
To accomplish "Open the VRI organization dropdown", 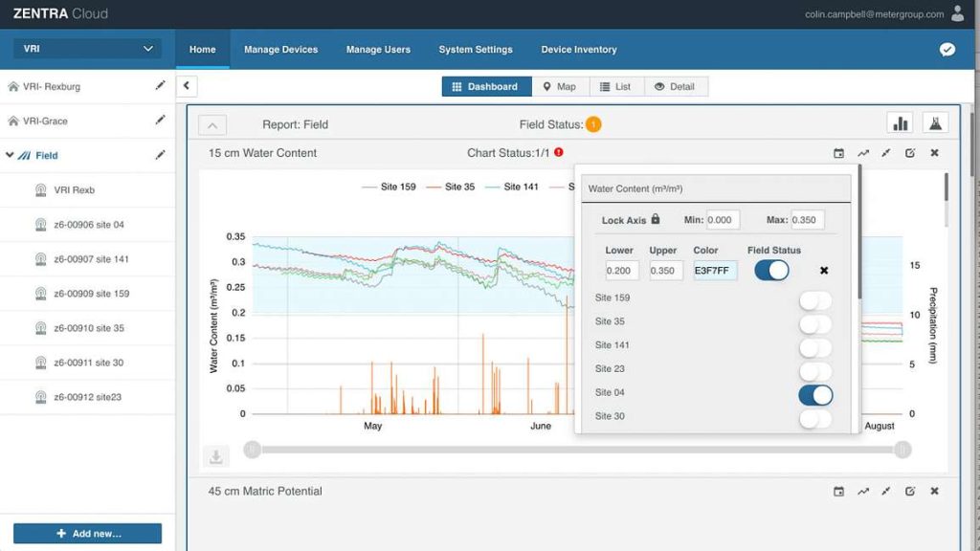I will pos(87,49).
